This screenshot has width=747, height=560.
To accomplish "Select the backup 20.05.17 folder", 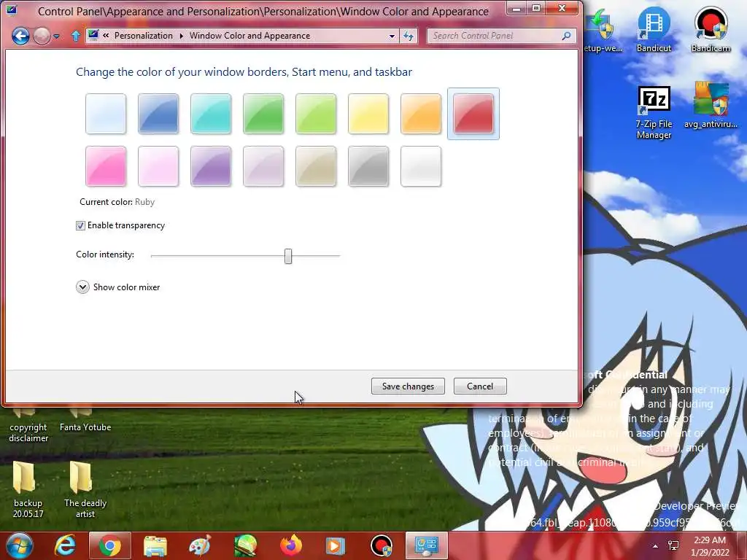I will (x=28, y=489).
